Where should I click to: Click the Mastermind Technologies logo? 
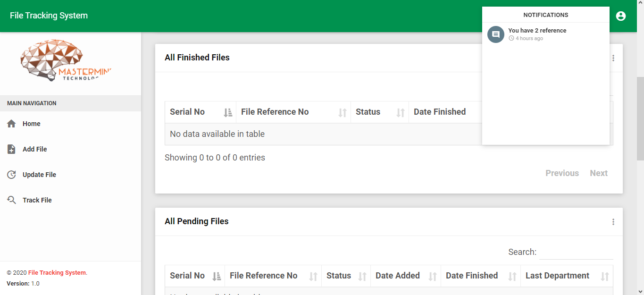[x=66, y=60]
